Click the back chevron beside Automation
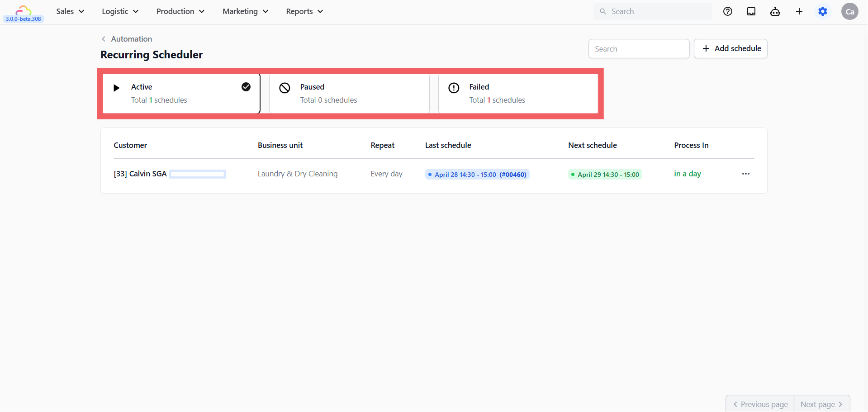 pos(104,39)
